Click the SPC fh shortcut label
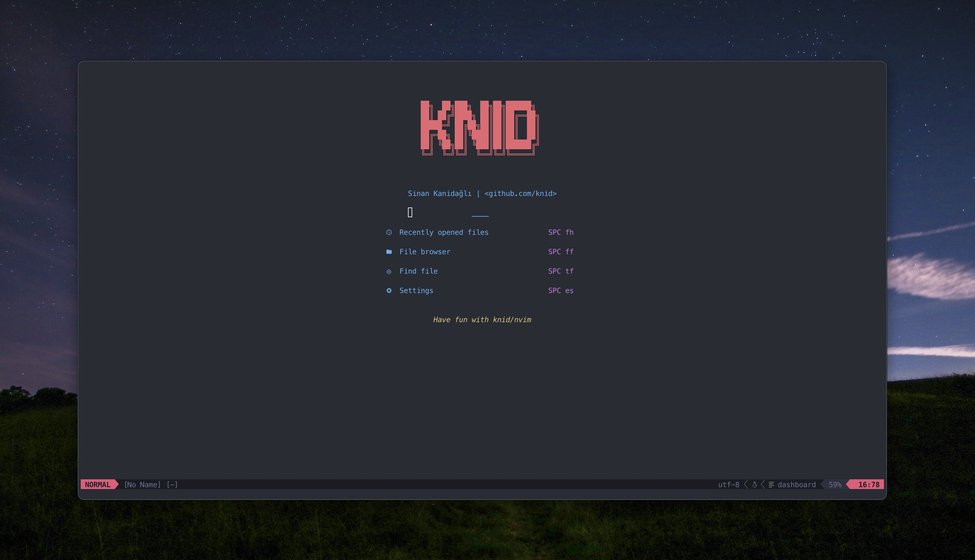The width and height of the screenshot is (975, 560). click(561, 232)
